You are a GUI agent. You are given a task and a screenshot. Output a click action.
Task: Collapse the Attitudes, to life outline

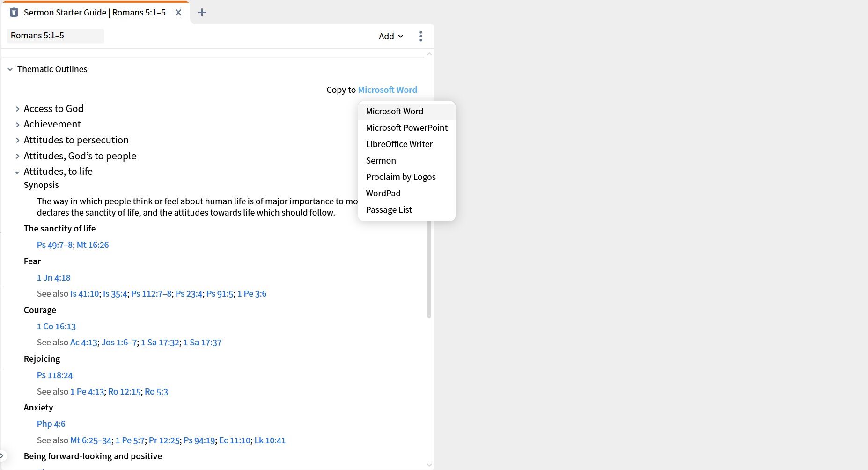point(17,172)
